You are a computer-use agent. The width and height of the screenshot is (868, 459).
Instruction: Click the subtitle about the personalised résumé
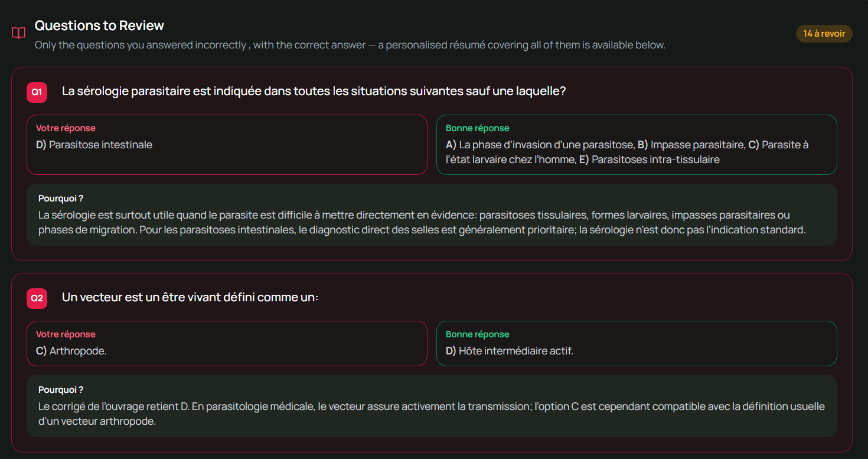350,45
